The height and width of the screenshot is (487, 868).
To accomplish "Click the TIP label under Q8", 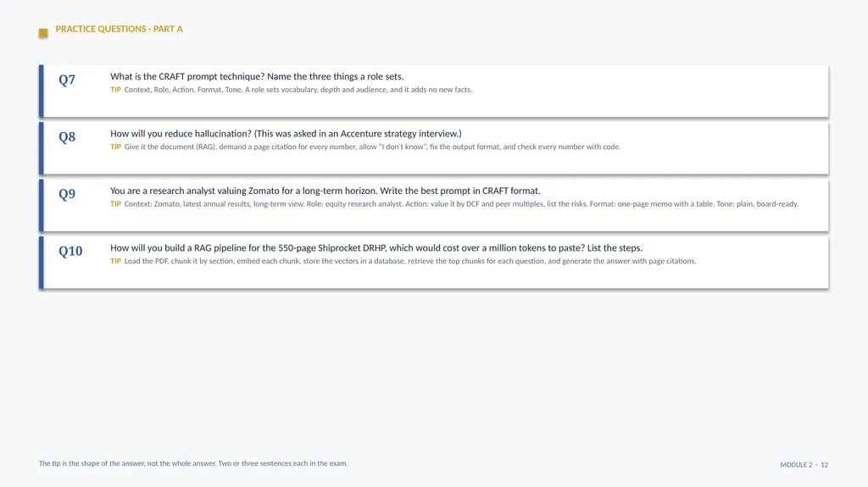I will click(115, 147).
